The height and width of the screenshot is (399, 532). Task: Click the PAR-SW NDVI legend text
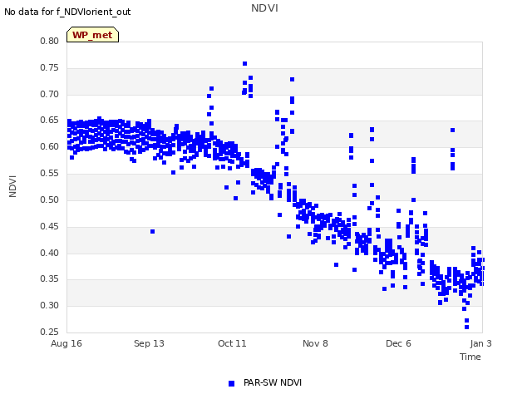[273, 382]
